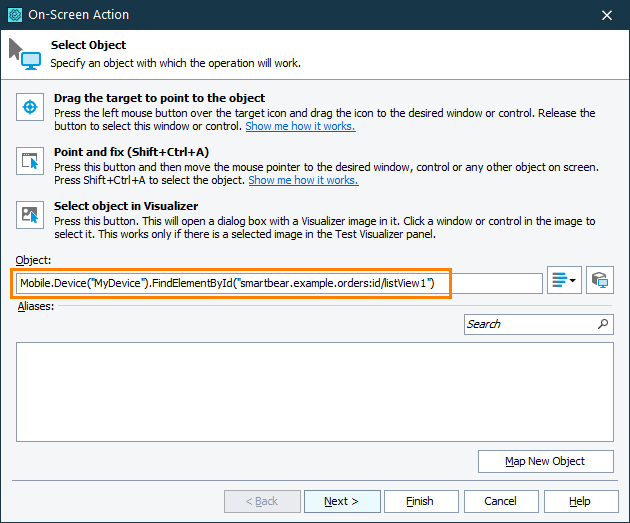Click the Finish button
The width and height of the screenshot is (630, 523).
click(420, 501)
